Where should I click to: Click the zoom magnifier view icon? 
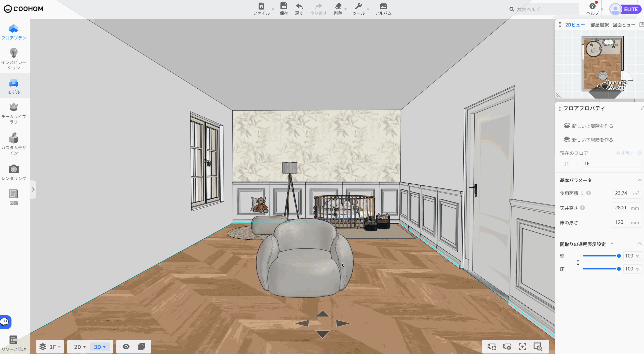tap(538, 347)
